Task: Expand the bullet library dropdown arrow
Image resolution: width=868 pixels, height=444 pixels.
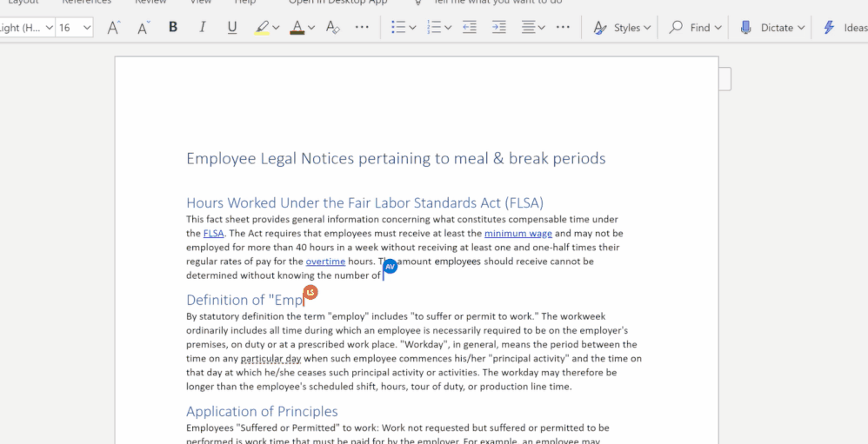Action: pyautogui.click(x=412, y=28)
